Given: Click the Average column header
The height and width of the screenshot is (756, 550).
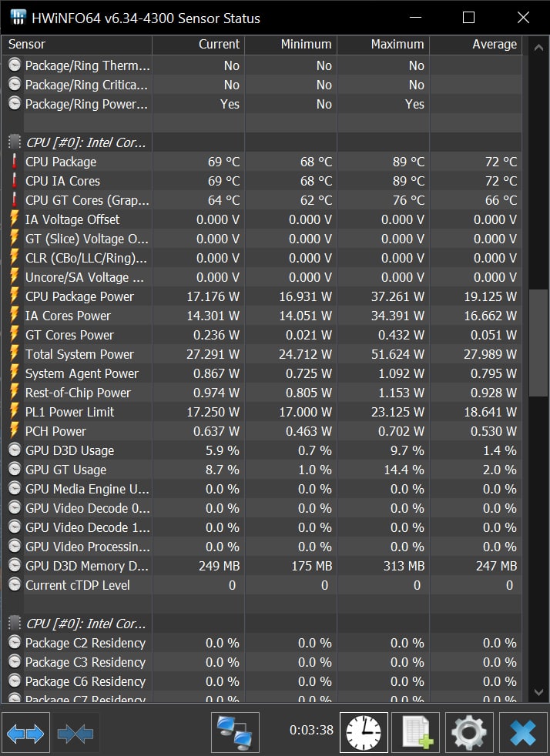Looking at the screenshot, I should [x=476, y=45].
